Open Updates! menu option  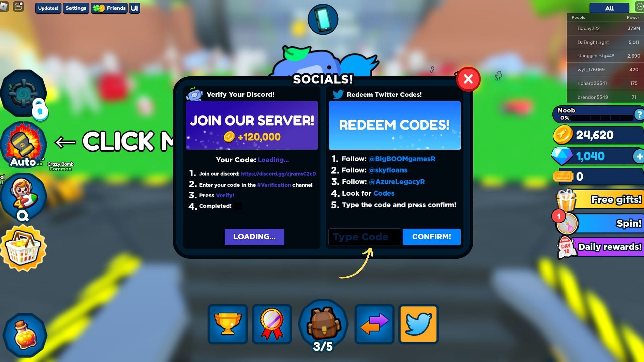[x=47, y=8]
